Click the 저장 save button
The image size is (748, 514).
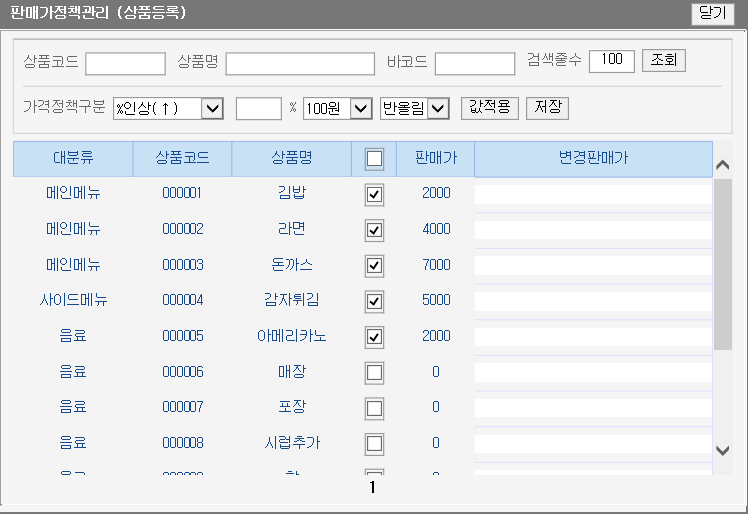[x=548, y=107]
